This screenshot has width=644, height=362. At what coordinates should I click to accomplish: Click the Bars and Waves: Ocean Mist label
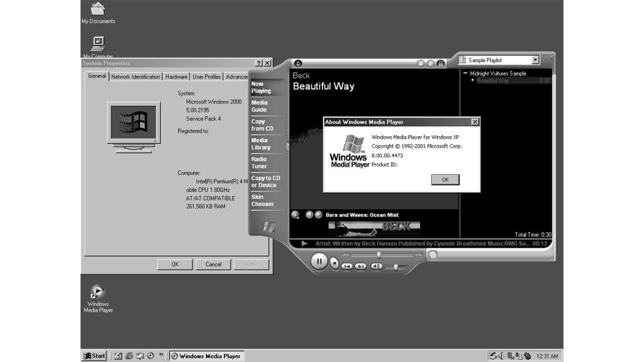click(362, 215)
